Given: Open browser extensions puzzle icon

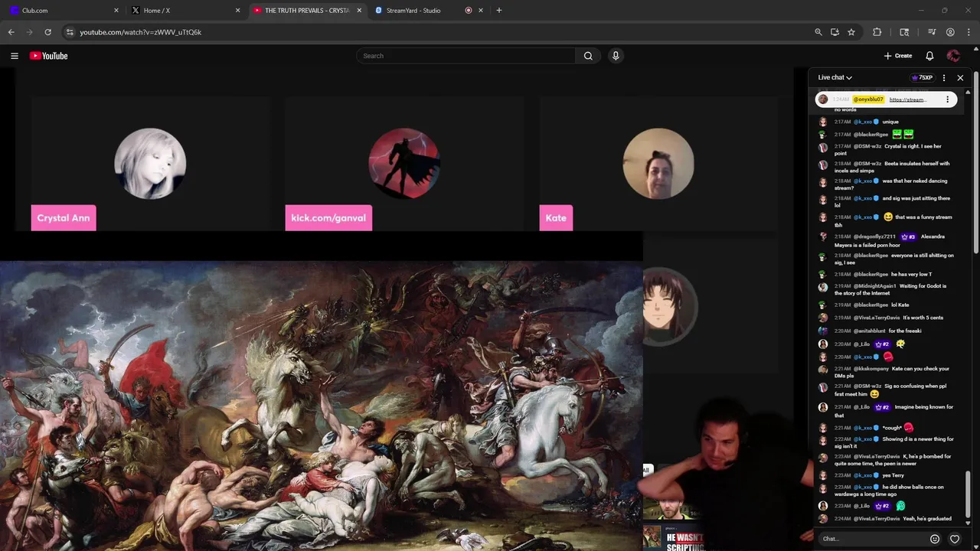Looking at the screenshot, I should point(877,32).
